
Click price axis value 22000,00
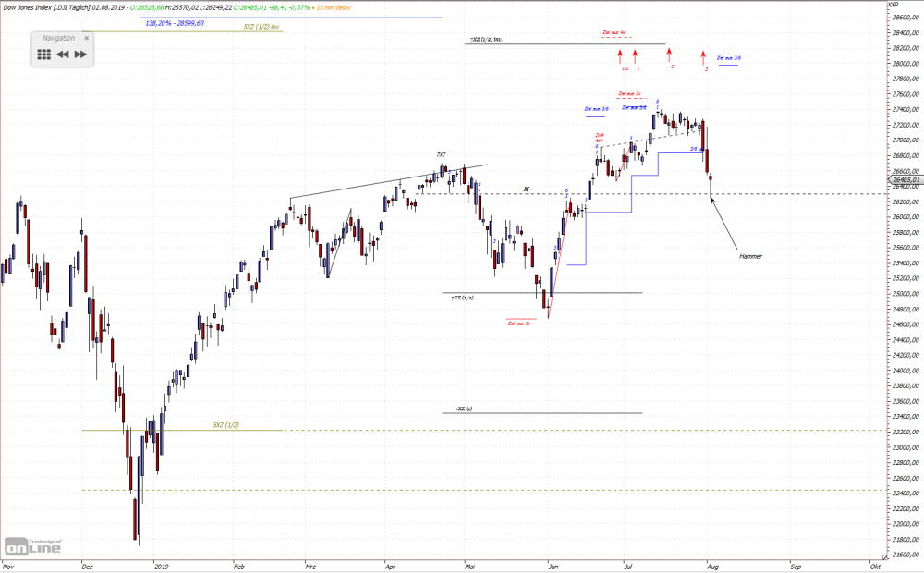point(906,524)
